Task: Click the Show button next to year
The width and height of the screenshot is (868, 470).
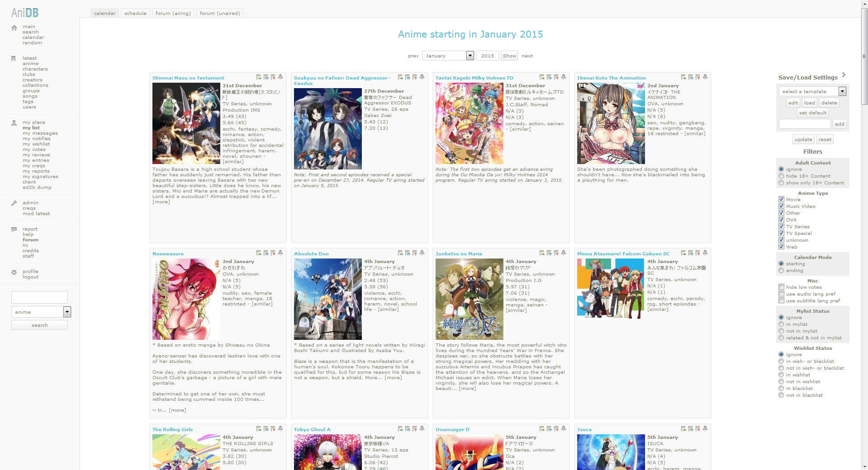Action: [509, 56]
